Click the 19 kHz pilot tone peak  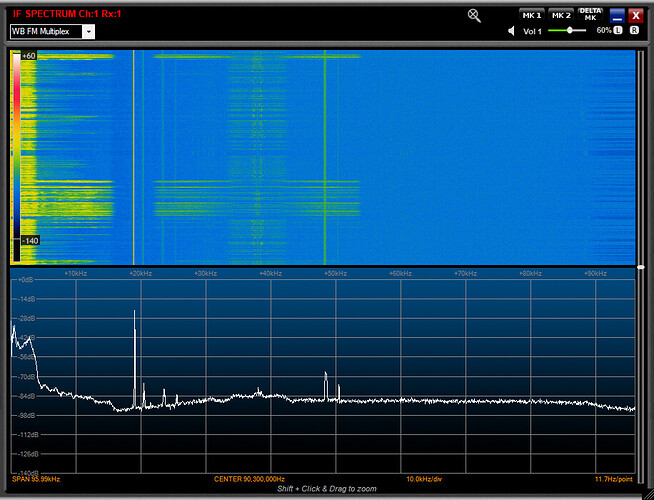[134, 312]
